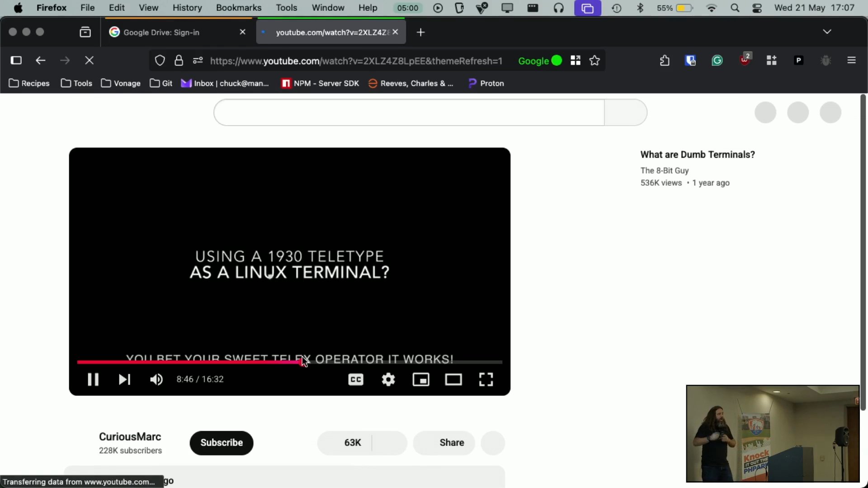Bookmark this page with star icon
Viewport: 868px width, 488px height.
595,61
